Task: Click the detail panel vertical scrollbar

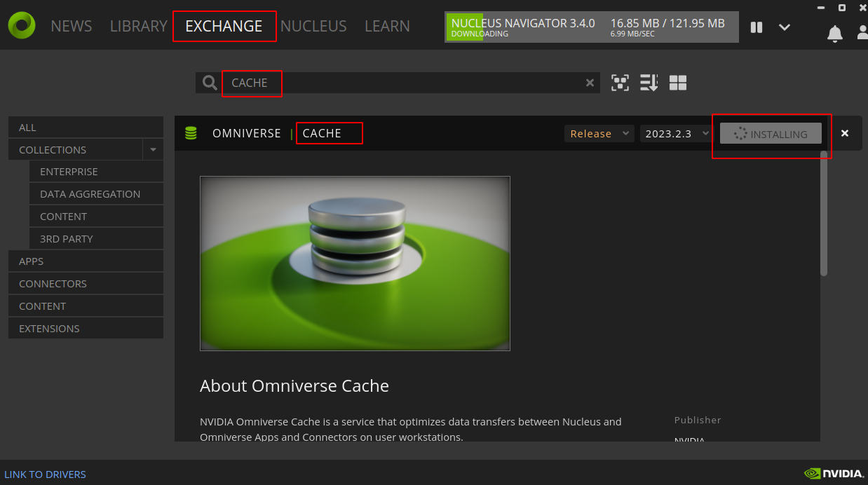Action: coord(824,214)
